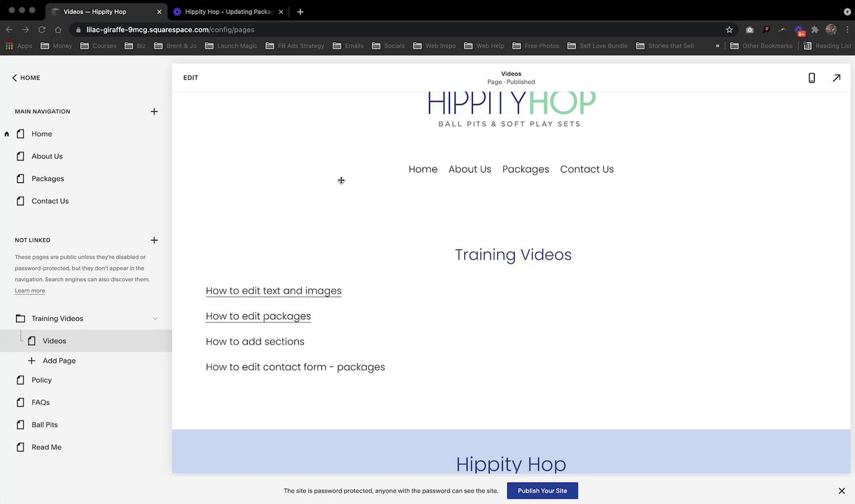
Task: Click the page icon beside Ball Pits
Action: click(20, 425)
